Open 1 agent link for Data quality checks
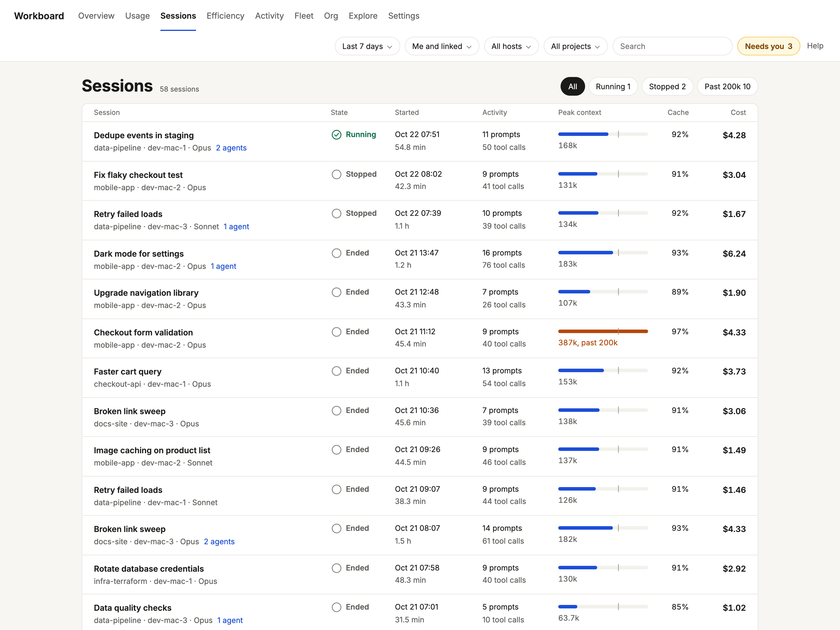The image size is (840, 630). tap(230, 620)
